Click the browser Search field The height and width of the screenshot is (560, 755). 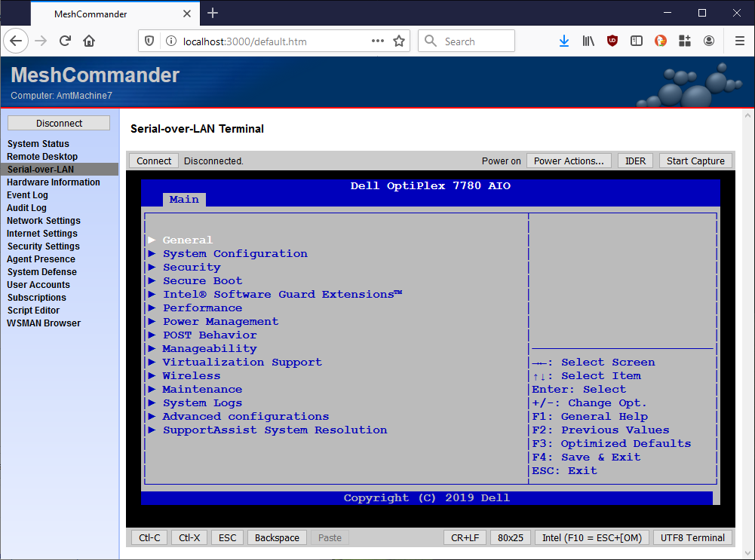[x=466, y=41]
